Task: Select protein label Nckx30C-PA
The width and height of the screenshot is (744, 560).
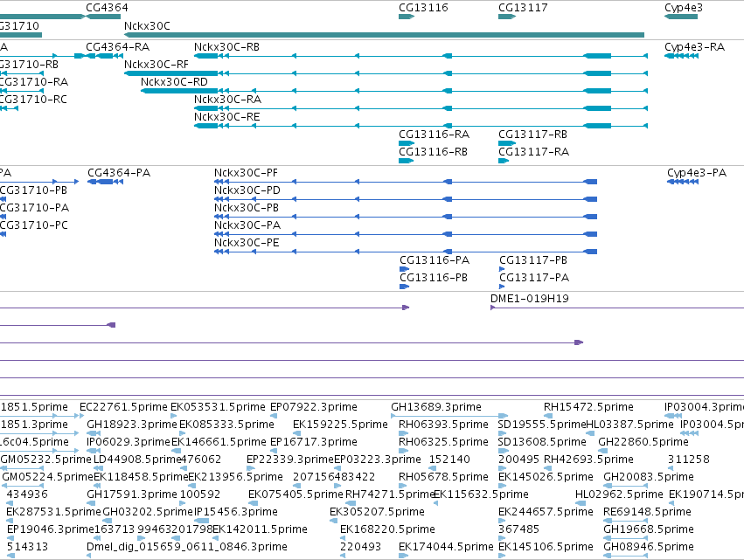Action: click(247, 225)
